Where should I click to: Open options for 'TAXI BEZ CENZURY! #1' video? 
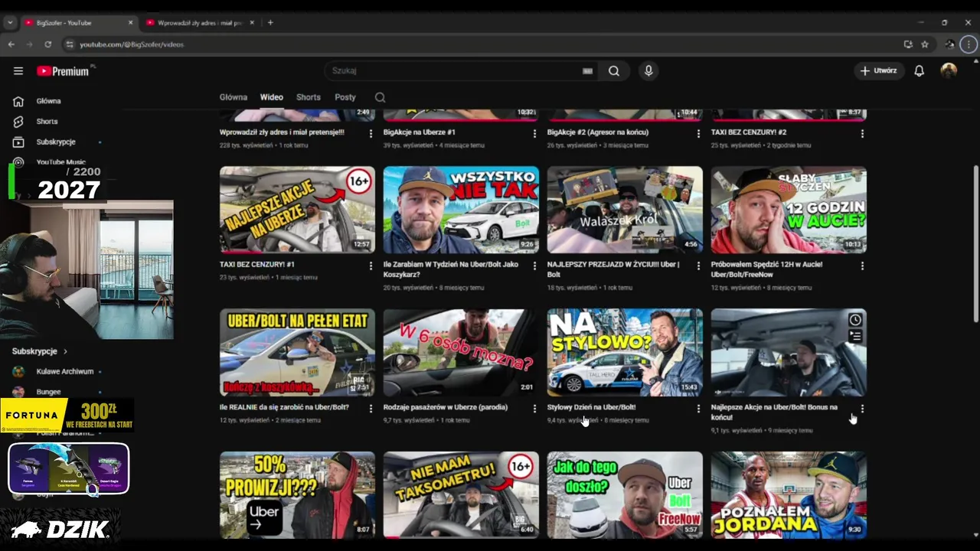point(371,266)
